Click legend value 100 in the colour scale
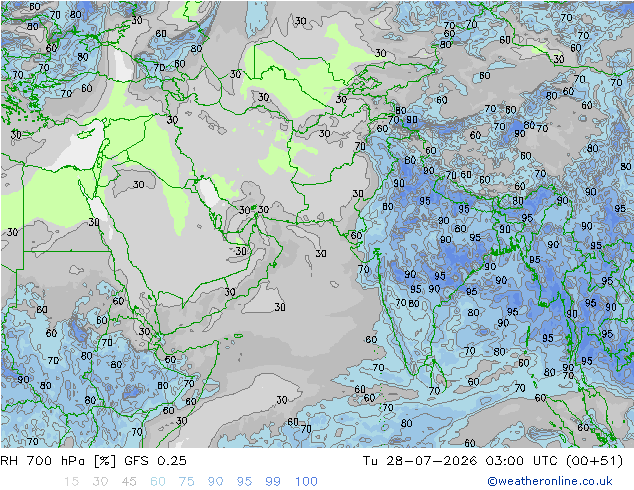This screenshot has width=634, height=490. (306, 482)
